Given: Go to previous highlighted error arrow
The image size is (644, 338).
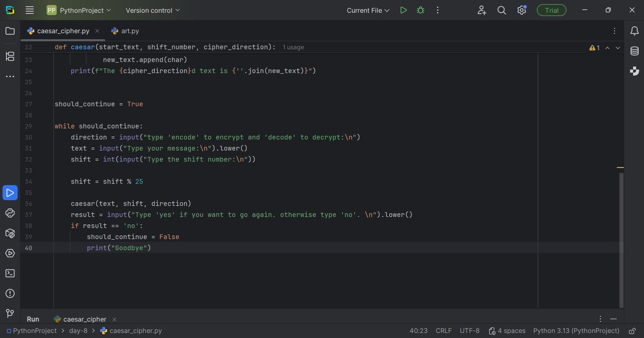Looking at the screenshot, I should [x=608, y=48].
